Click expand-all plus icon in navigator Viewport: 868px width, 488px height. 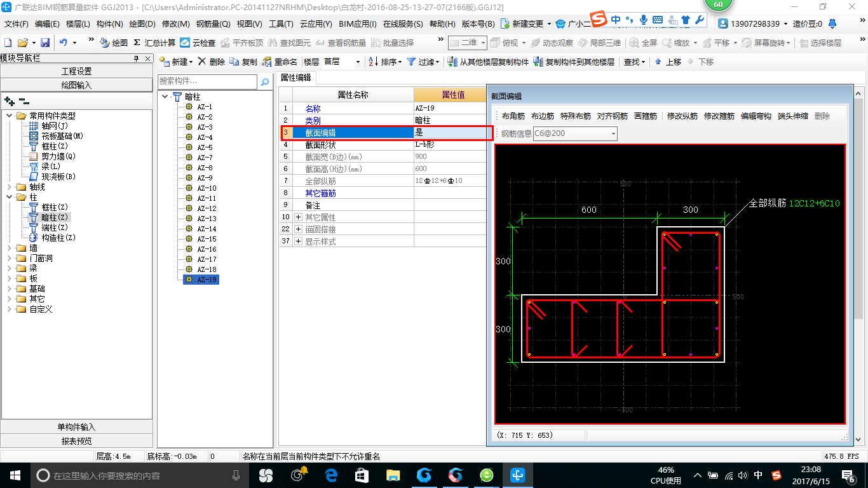click(x=9, y=100)
